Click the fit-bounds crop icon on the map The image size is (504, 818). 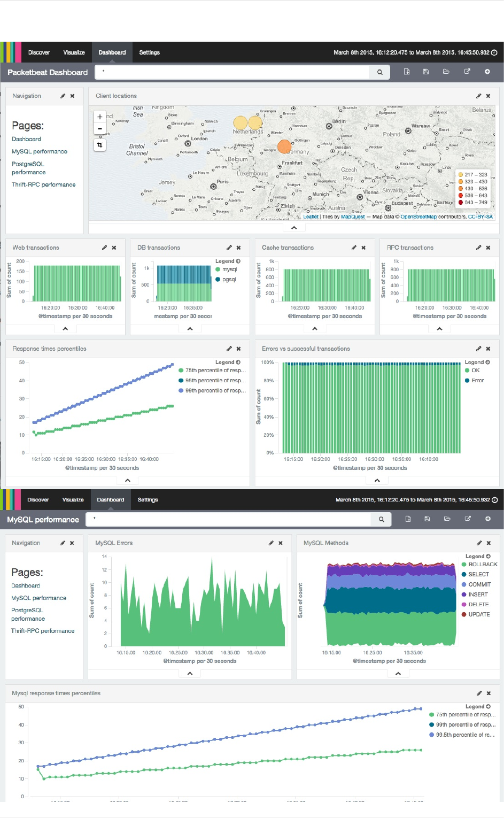click(x=99, y=145)
